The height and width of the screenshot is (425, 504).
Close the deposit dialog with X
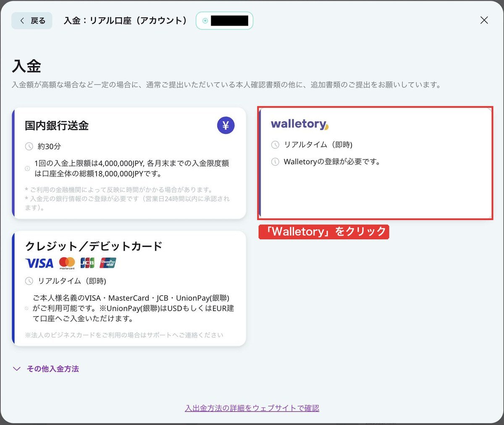(484, 20)
